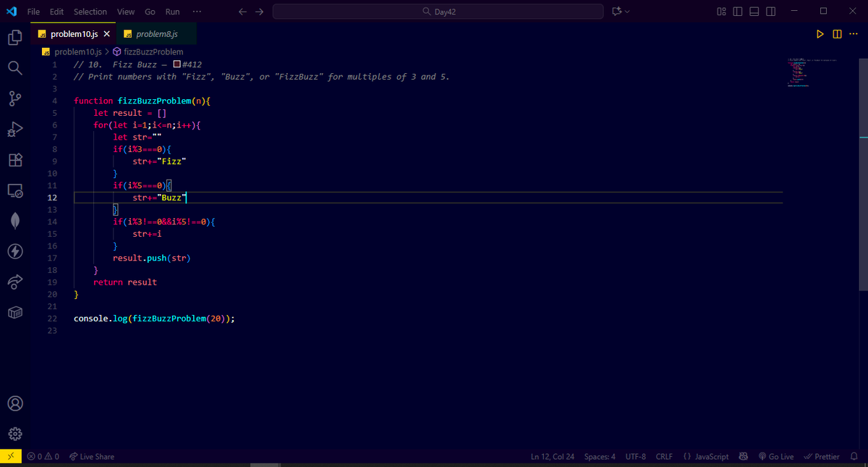The width and height of the screenshot is (868, 467).
Task: Open the layout customization dropdown
Action: pos(721,12)
